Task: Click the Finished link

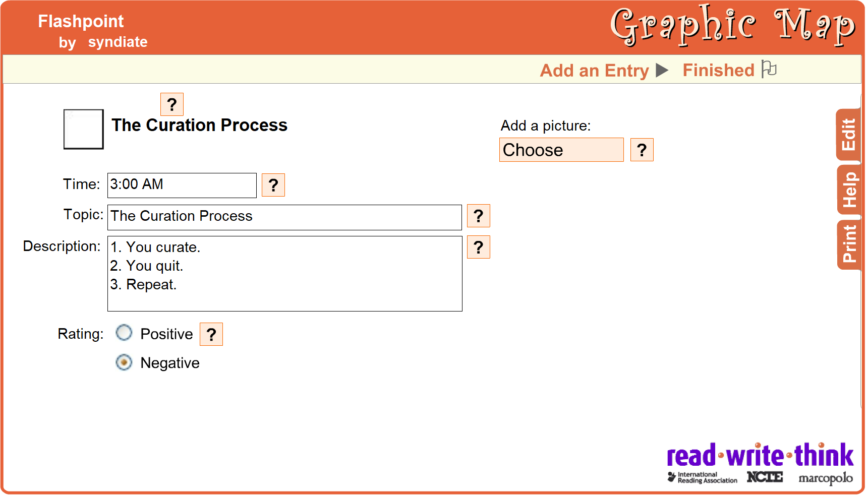Action: click(718, 70)
